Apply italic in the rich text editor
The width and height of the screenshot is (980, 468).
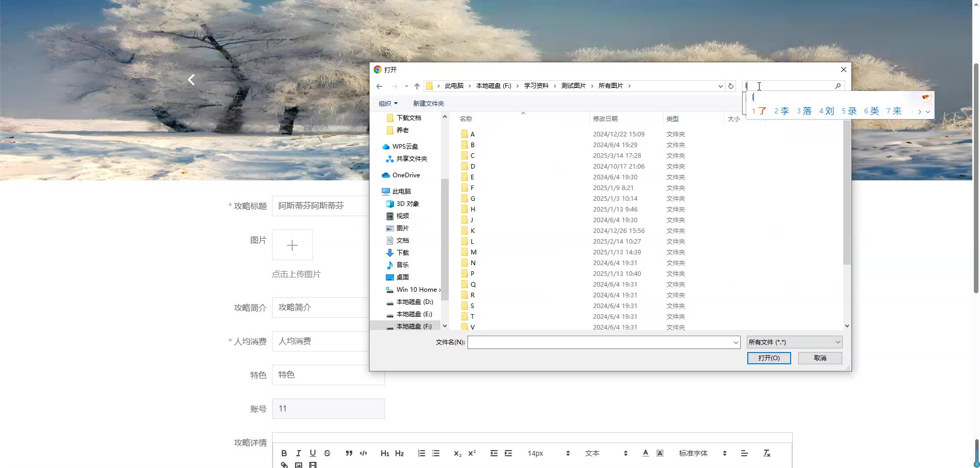(299, 453)
